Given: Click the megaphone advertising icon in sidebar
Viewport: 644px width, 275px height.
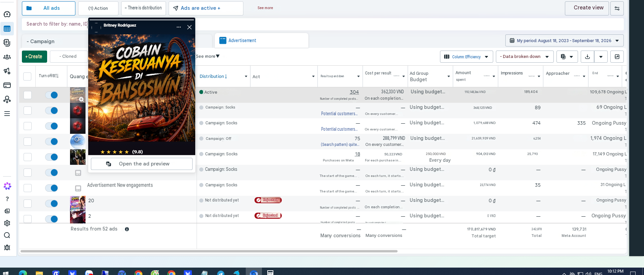Looking at the screenshot, I should (x=7, y=71).
